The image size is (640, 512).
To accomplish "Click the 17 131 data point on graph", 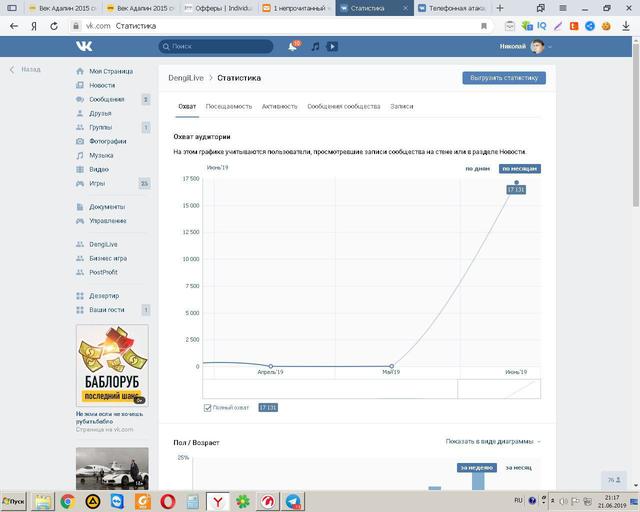I will pos(516,183).
